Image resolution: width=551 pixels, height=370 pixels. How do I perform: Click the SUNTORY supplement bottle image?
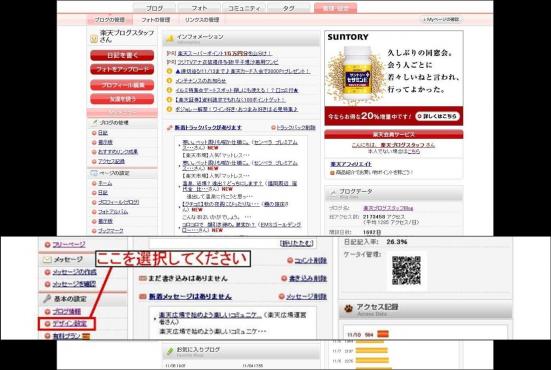tap(357, 74)
